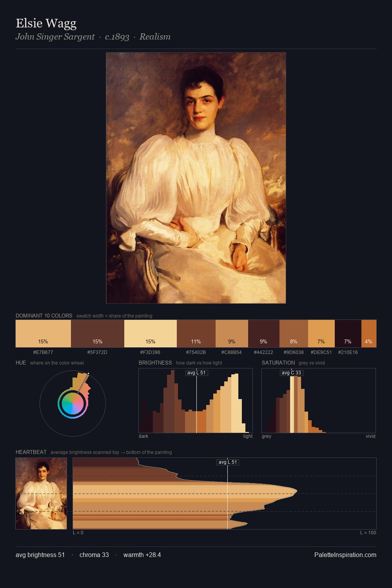Click the hue color wheel chart
Image resolution: width=392 pixels, height=588 pixels.
point(73,403)
